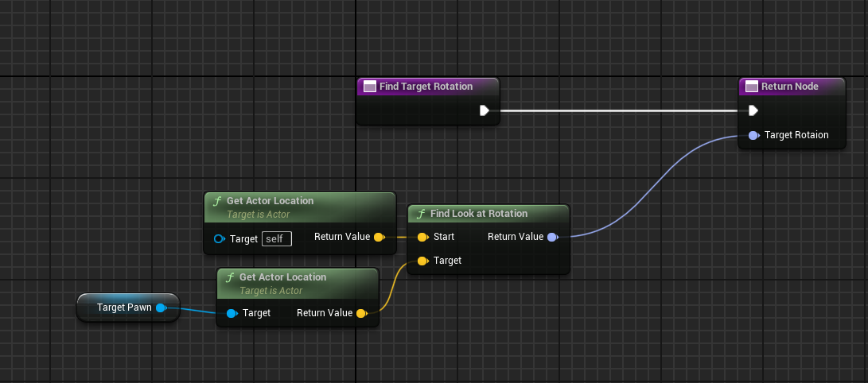Click the execution output pin on Find Target Rotation
The image size is (868, 383).
[484, 110]
